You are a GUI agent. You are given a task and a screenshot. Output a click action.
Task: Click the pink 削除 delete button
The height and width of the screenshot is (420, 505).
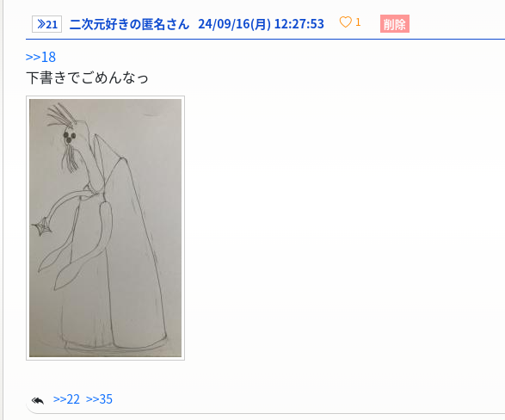(395, 24)
